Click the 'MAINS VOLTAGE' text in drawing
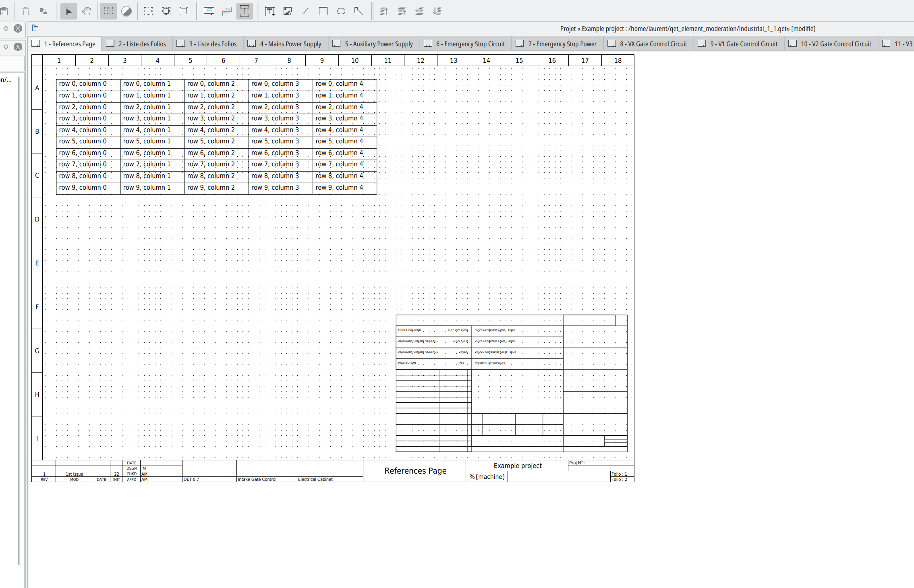Screen dimensions: 914x588 (409, 330)
